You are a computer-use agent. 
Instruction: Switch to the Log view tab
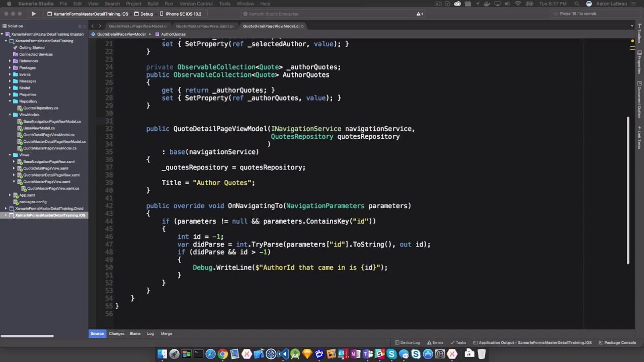(150, 333)
